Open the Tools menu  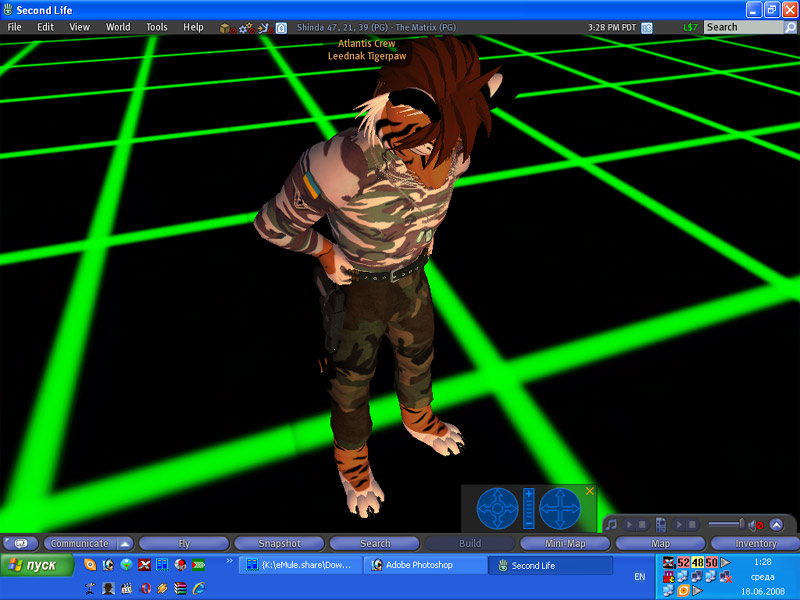click(x=157, y=27)
